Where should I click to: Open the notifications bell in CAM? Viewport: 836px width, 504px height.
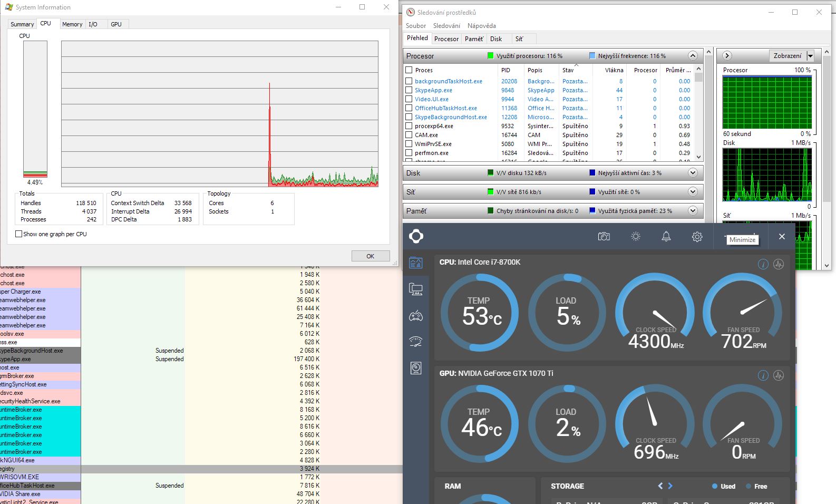(666, 237)
